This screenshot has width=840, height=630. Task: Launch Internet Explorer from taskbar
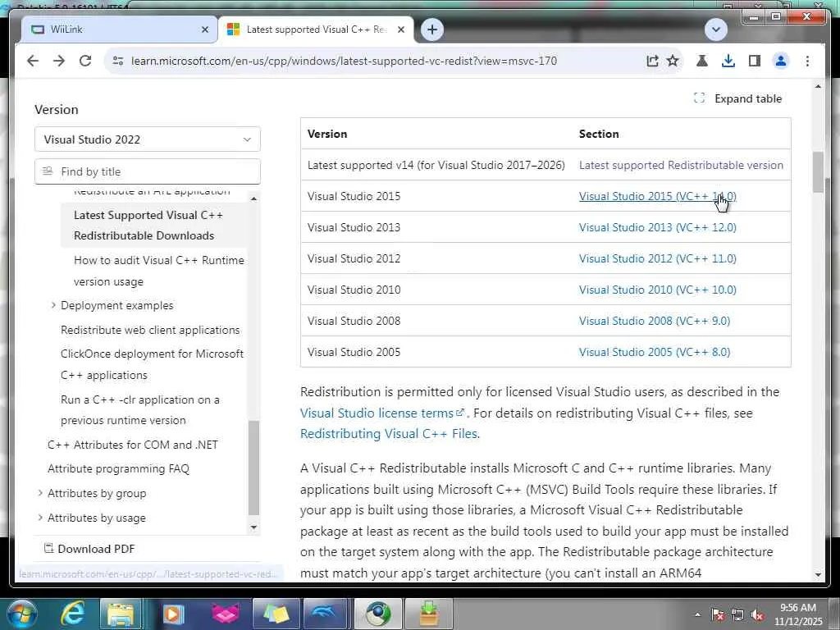73,614
